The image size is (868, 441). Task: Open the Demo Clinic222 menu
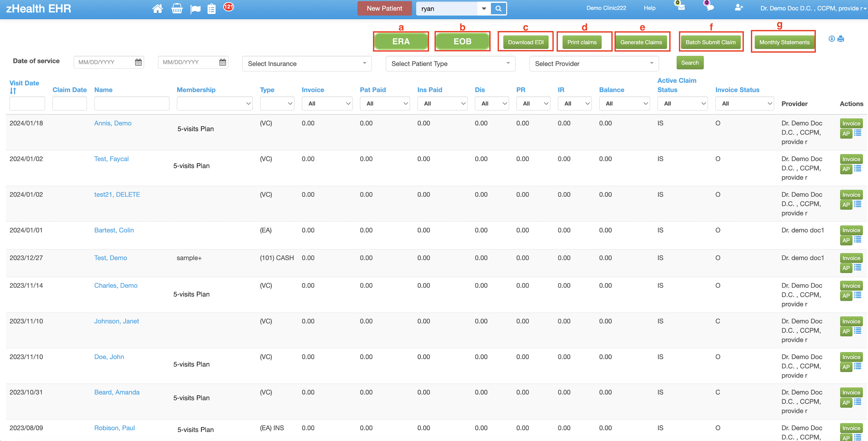tap(606, 8)
